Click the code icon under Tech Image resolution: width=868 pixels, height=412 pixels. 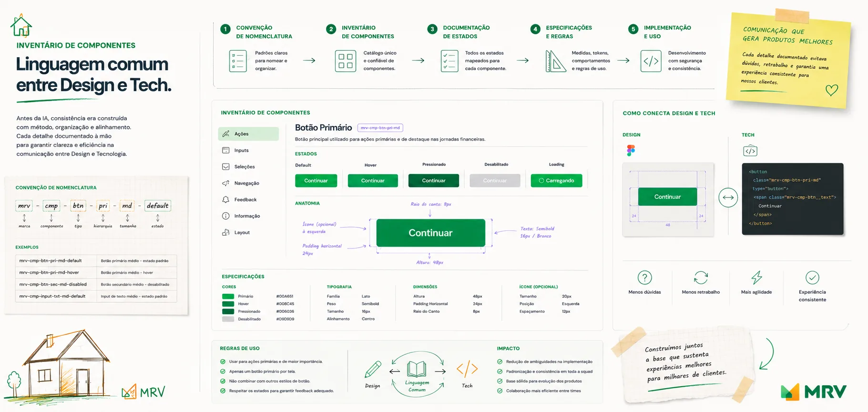pos(750,151)
